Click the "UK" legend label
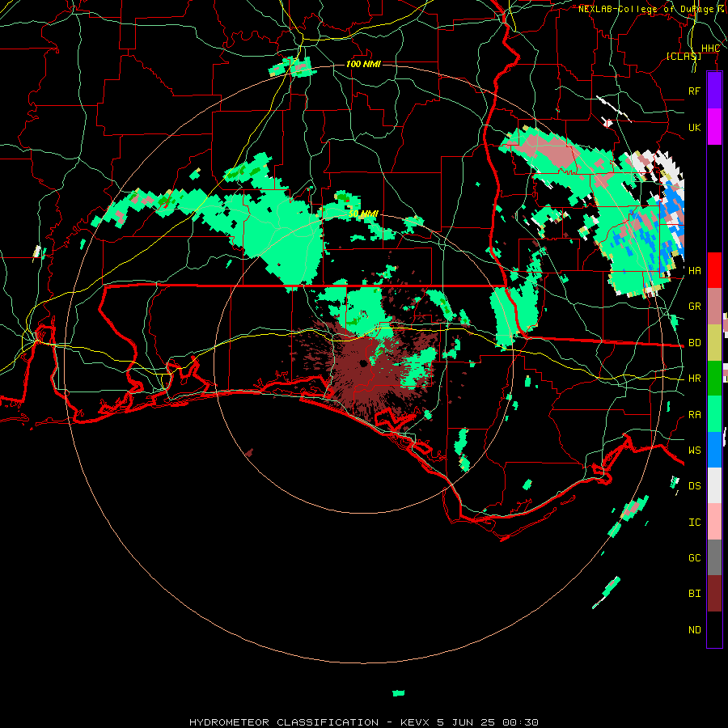This screenshot has width=728, height=728. tap(694, 127)
